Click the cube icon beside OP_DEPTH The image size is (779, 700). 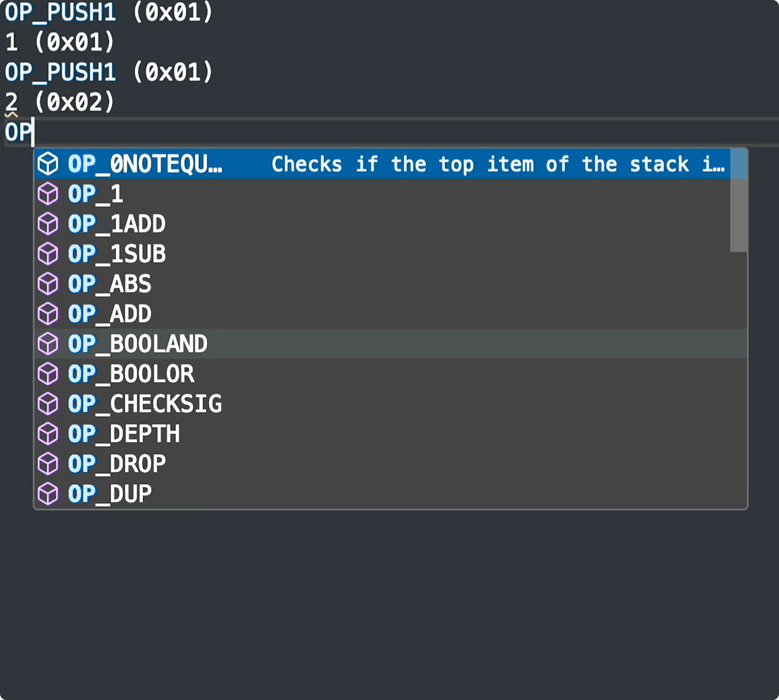click(48, 434)
